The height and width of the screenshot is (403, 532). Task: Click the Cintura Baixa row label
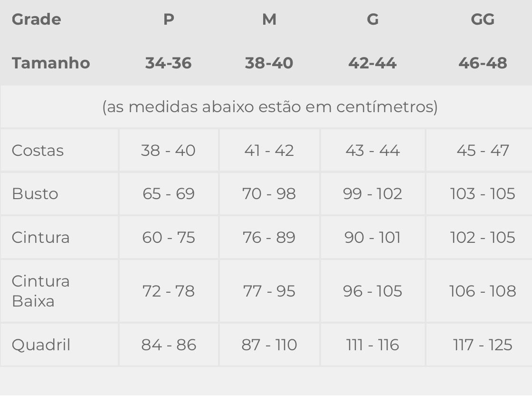[41, 291]
